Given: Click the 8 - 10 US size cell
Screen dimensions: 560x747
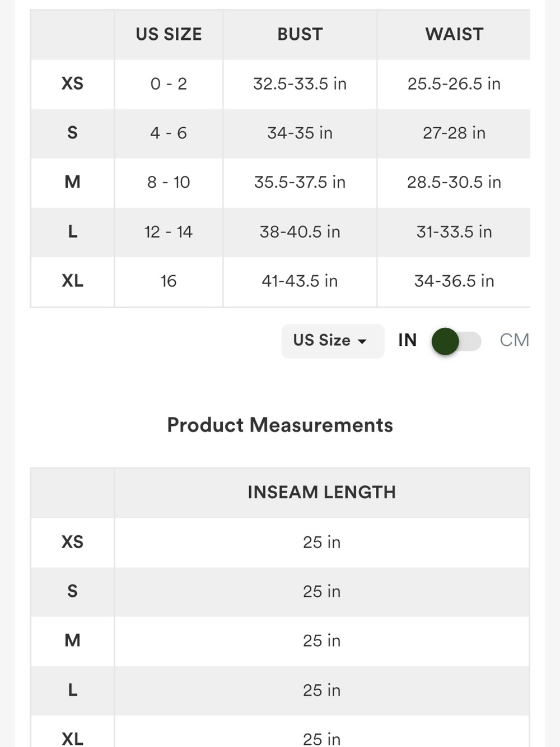Looking at the screenshot, I should (x=169, y=182).
